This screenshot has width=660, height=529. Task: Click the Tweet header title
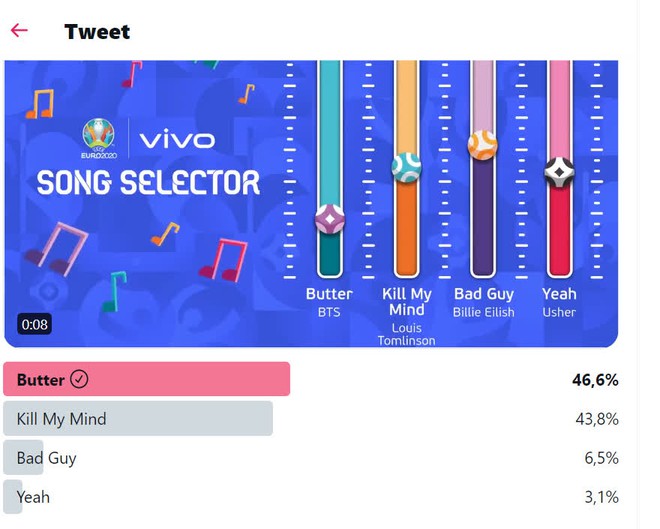point(97,31)
